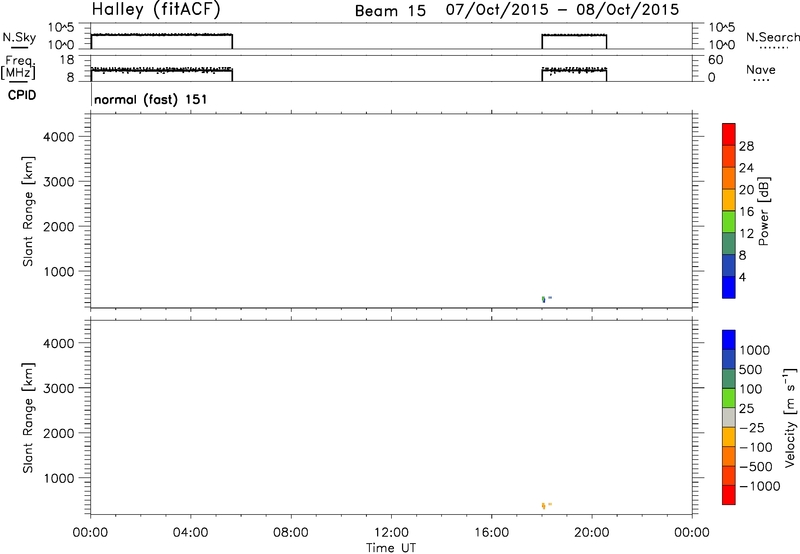Click the 'Slant Range [km]' label of velocity panel
Image resolution: width=800 pixels, height=554 pixels.
(28, 418)
